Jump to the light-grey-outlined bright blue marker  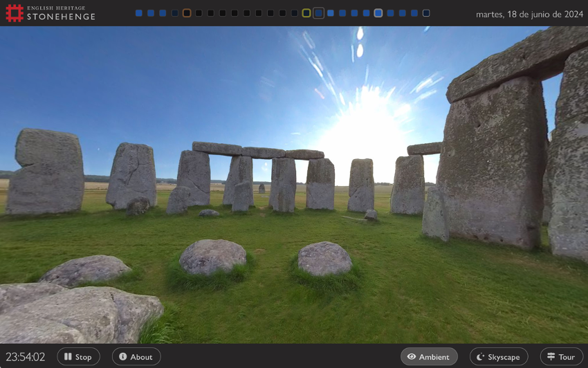378,13
